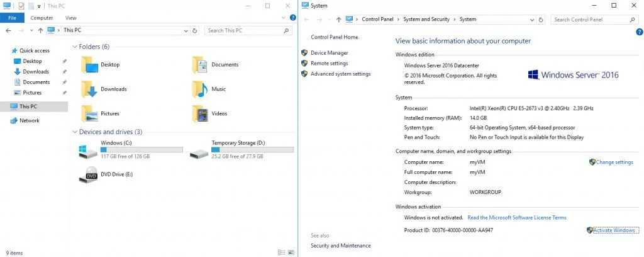
Task: Click the Windows Server 2016 logo
Action: point(573,75)
